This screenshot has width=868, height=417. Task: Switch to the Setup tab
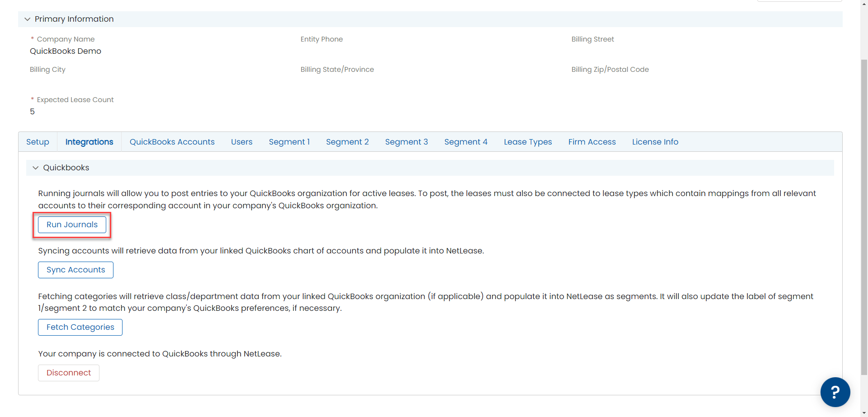point(38,142)
